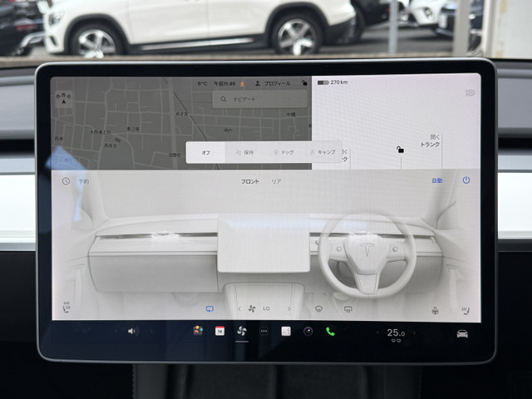Open climate 予約 schedule
The image size is (532, 399).
(77, 180)
